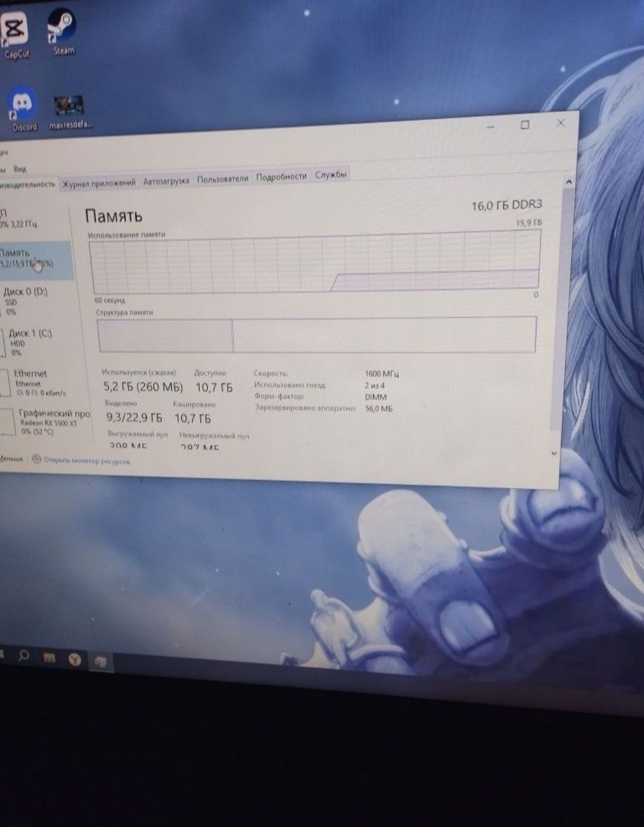Viewport: 644px width, 827px height.
Task: Click the 2 из 4 slots-used value
Action: tap(374, 385)
